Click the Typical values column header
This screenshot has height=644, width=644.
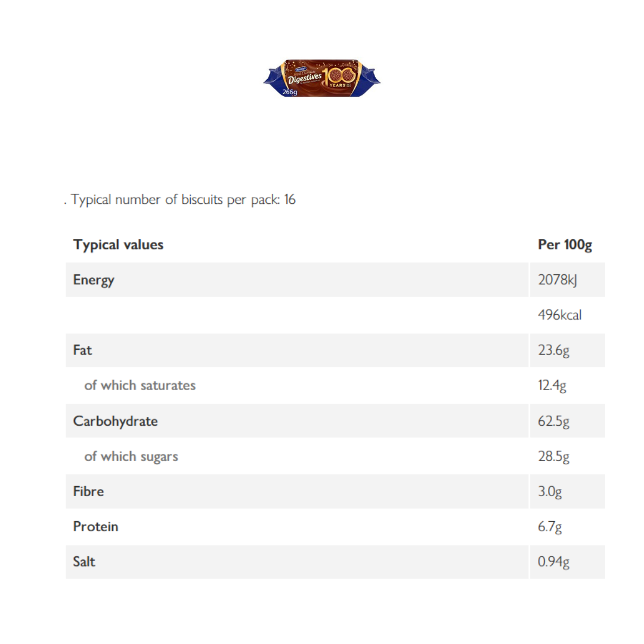coord(118,244)
